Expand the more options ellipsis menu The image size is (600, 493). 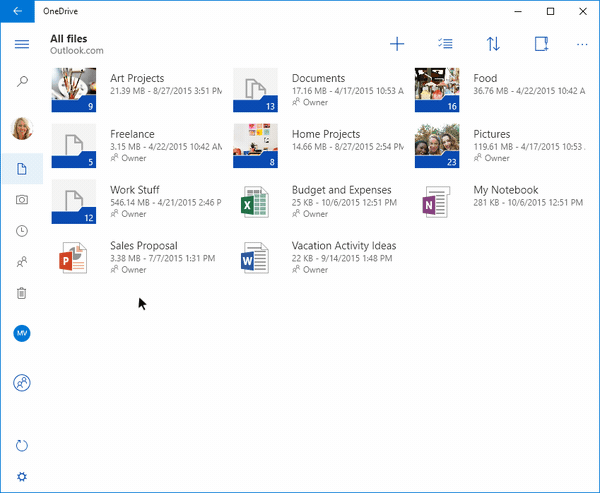(x=582, y=44)
